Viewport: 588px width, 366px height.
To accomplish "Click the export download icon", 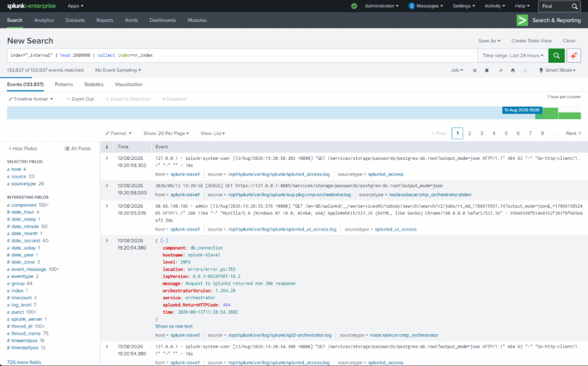I will pos(525,70).
